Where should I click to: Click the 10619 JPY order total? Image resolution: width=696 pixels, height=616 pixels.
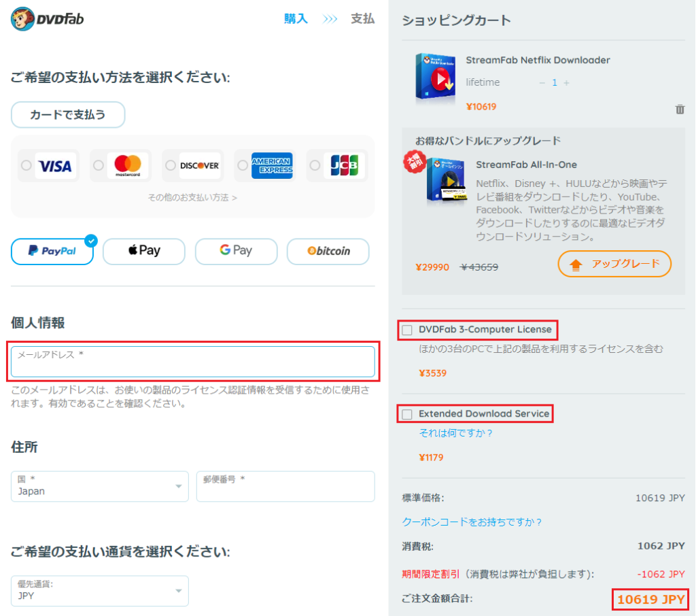pos(650,600)
